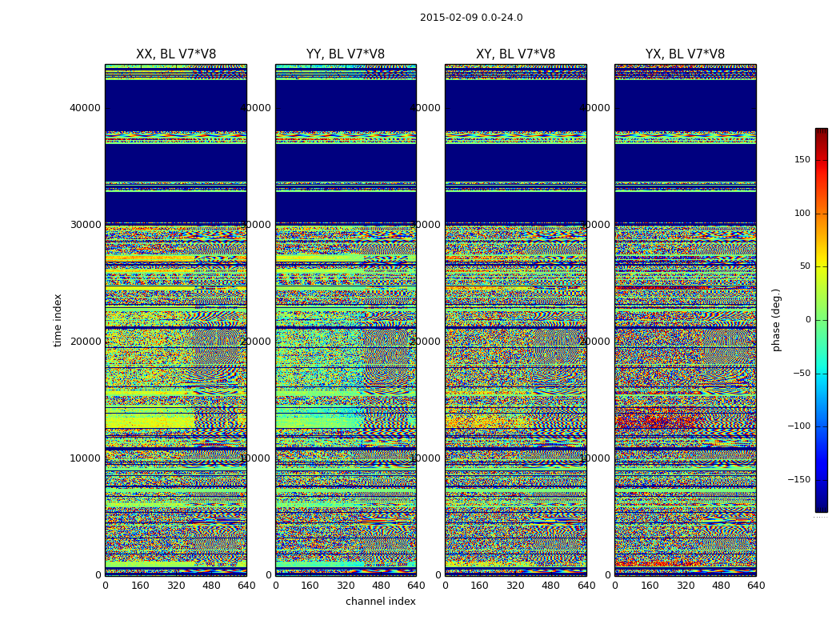The height and width of the screenshot is (640, 840).
Task: Select the 'YX, BL V7*V8' panel title
Action: (x=685, y=54)
